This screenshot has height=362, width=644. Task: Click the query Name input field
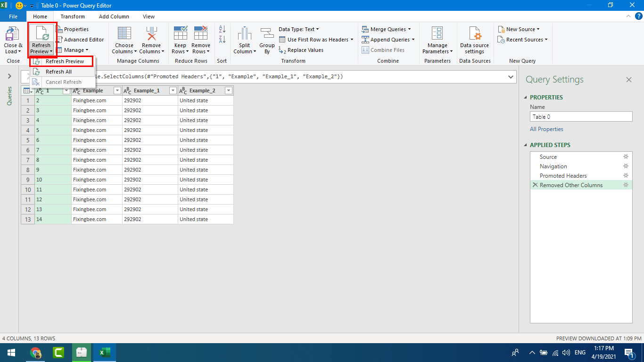click(x=581, y=117)
